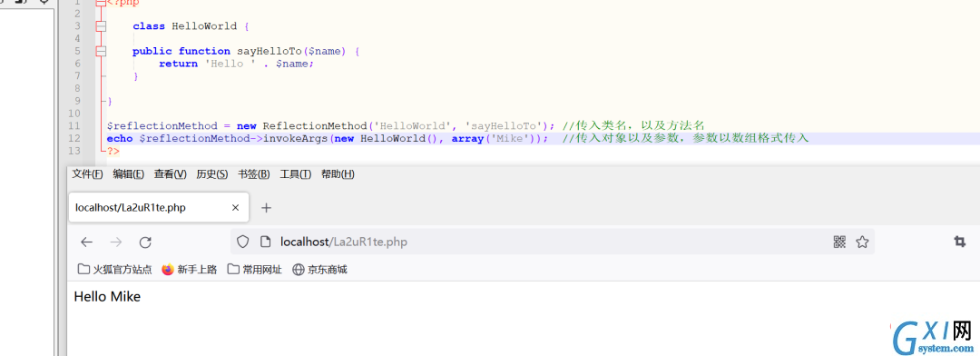Open the 京东商城 bookmark
The height and width of the screenshot is (356, 980).
click(x=320, y=270)
